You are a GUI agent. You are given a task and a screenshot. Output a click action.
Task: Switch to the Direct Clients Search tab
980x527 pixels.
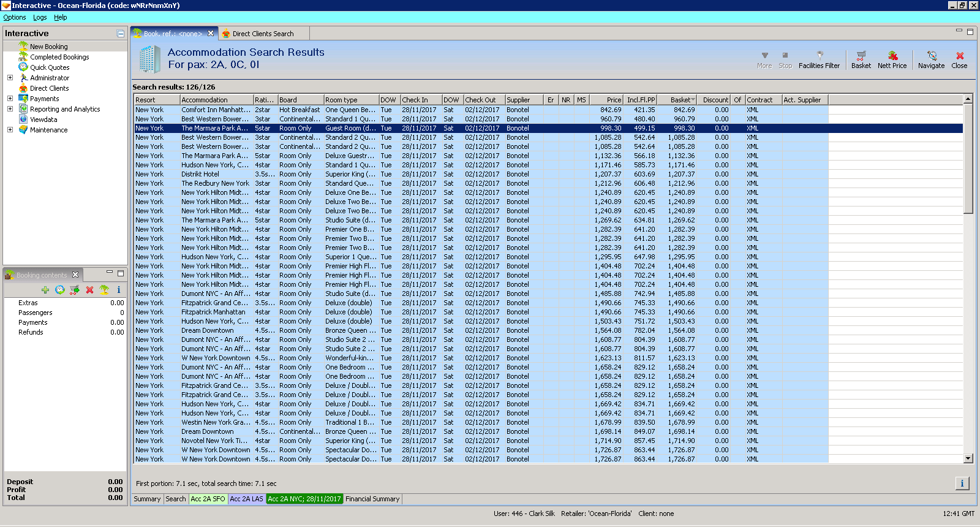pyautogui.click(x=263, y=34)
